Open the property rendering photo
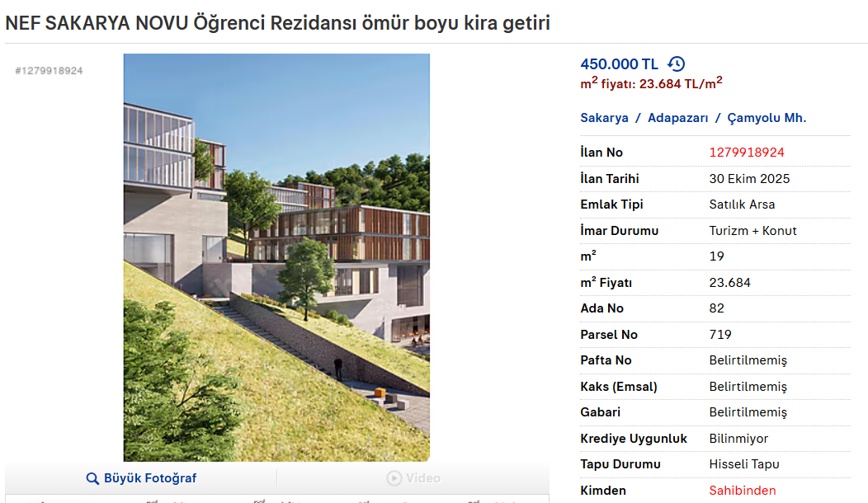Viewport: 868px width, 503px height. point(276,256)
